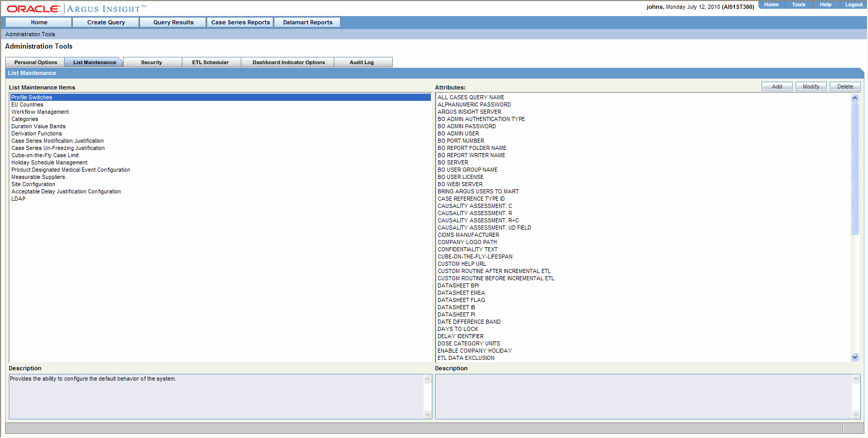Click inside the Attributes Description text area

pyautogui.click(x=643, y=397)
